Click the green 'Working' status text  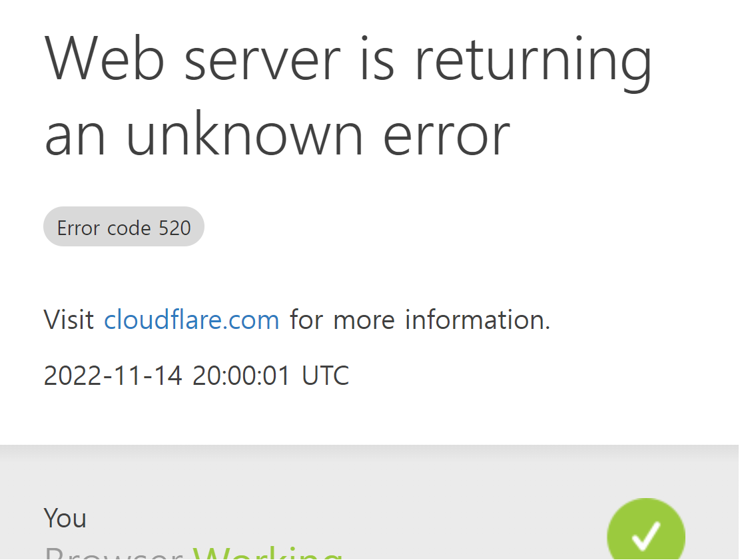tap(268, 553)
